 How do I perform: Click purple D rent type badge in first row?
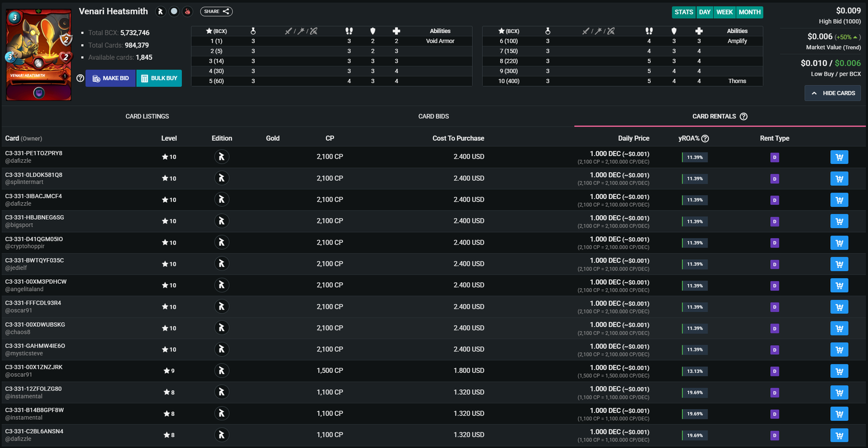[775, 157]
